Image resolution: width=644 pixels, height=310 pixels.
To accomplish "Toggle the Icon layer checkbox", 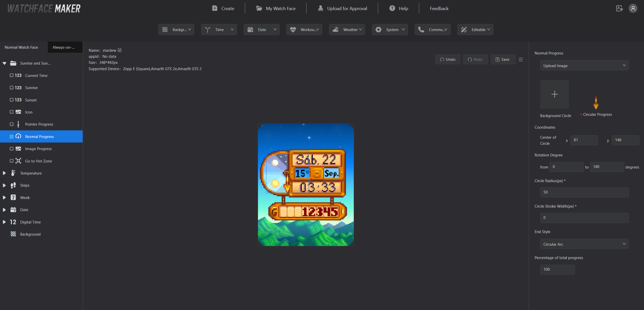I will pyautogui.click(x=12, y=112).
